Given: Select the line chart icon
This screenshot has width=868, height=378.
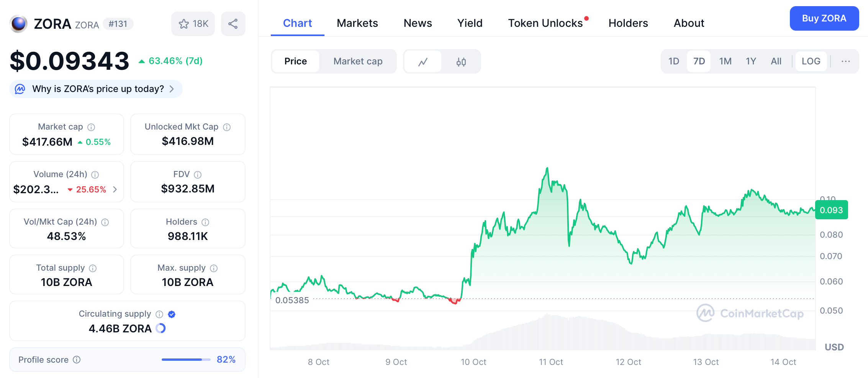Looking at the screenshot, I should (x=423, y=61).
